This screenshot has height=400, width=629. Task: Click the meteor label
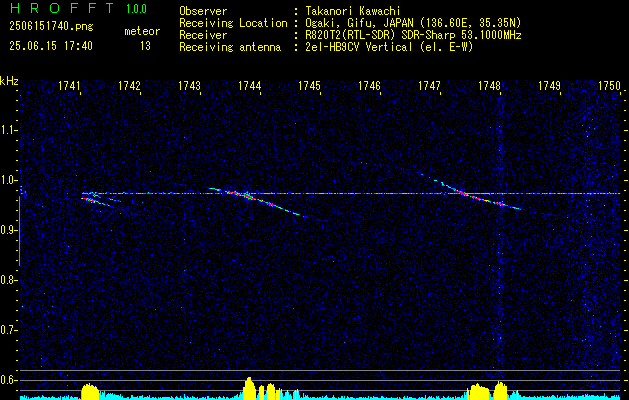click(142, 31)
